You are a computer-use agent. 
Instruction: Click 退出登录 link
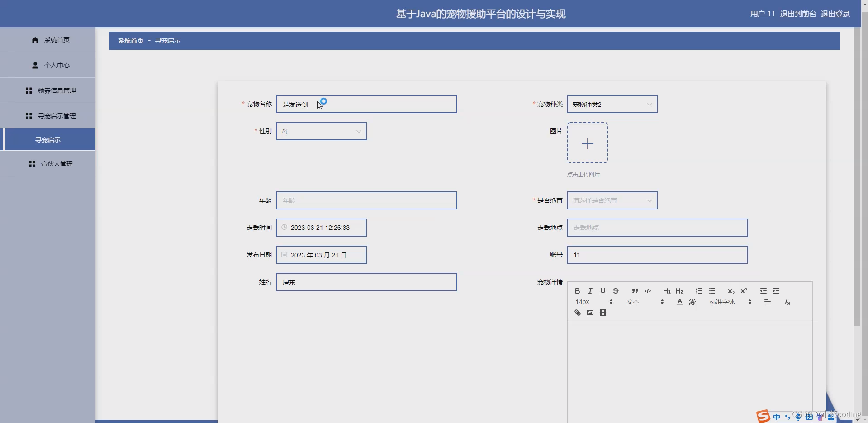(x=835, y=14)
